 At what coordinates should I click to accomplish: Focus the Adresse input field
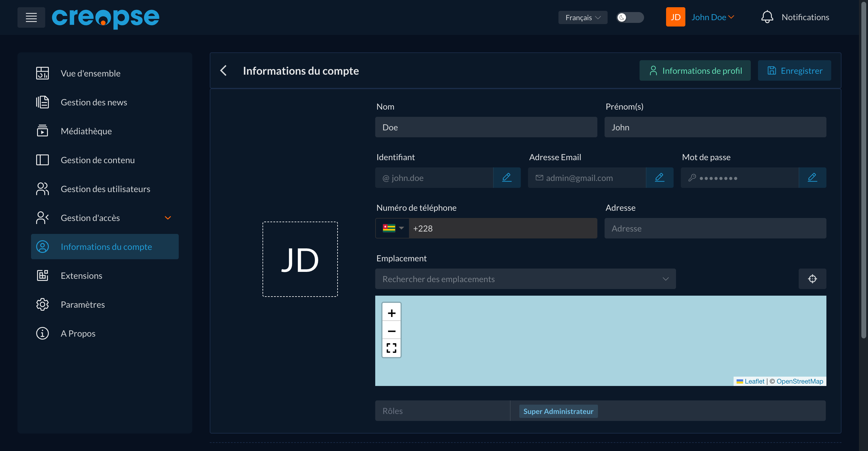[x=715, y=228]
